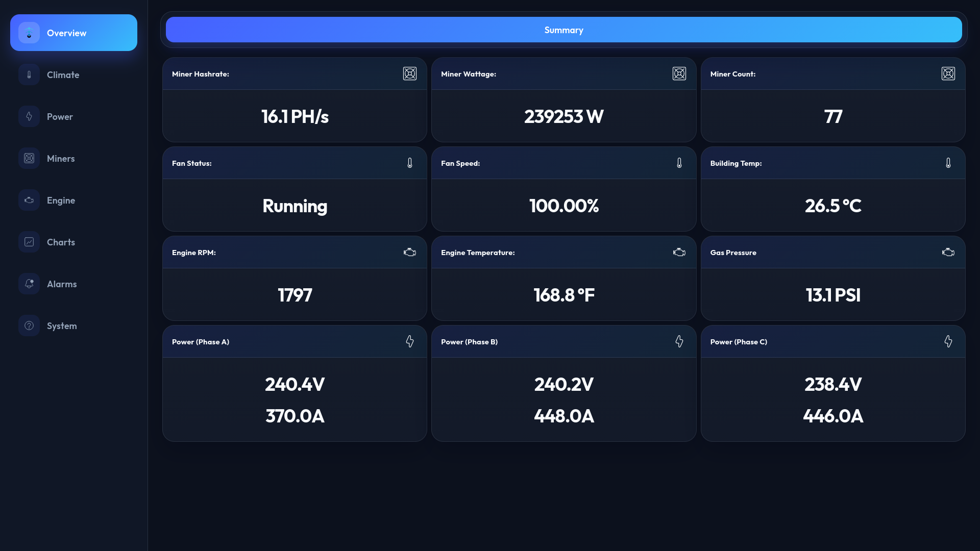
Task: Click the Power lightning sidebar icon
Action: coord(29,116)
